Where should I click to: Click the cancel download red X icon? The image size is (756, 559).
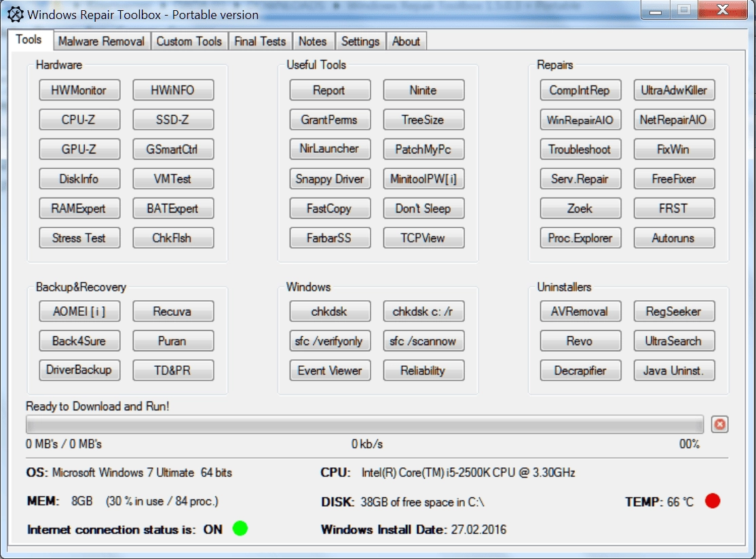click(719, 425)
